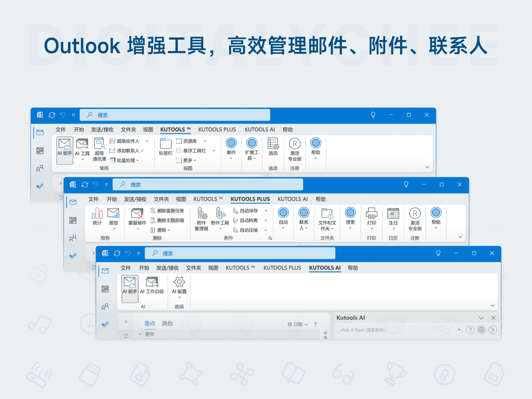532x399 pixels.
Task: Click the 打印 icon in middle window
Action: pos(372,213)
